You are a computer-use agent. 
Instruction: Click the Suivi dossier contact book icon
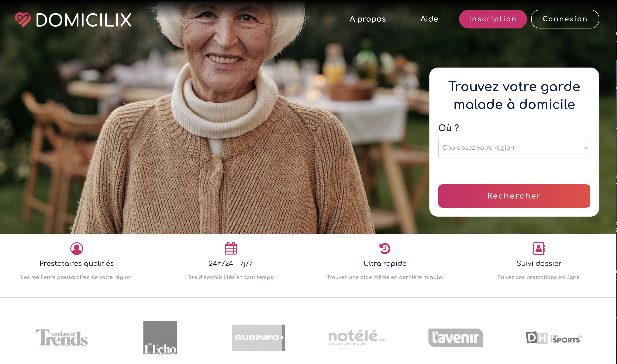(x=539, y=248)
